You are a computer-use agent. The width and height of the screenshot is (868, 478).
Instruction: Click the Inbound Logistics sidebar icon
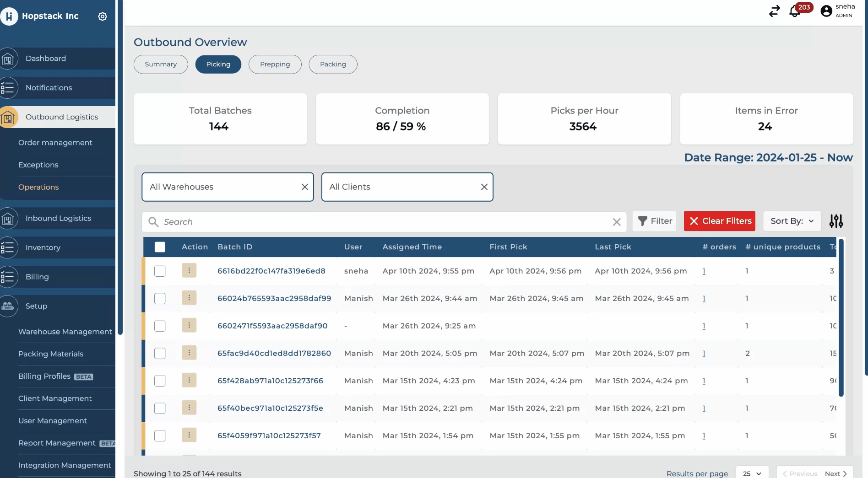click(x=8, y=219)
